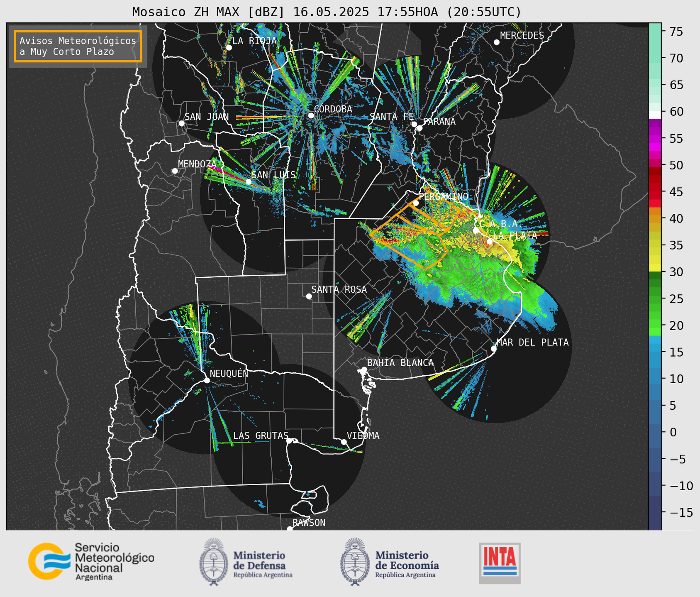Click the CORDOBA city label
The height and width of the screenshot is (597, 700).
pyautogui.click(x=333, y=109)
